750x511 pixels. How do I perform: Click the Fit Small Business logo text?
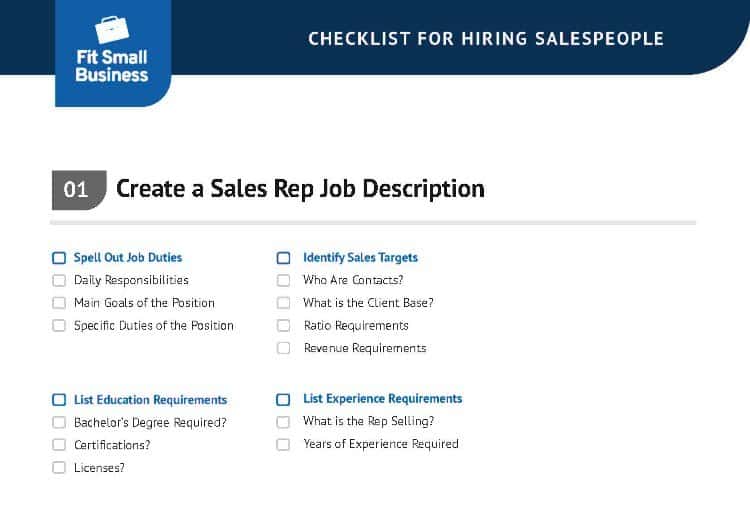click(111, 66)
